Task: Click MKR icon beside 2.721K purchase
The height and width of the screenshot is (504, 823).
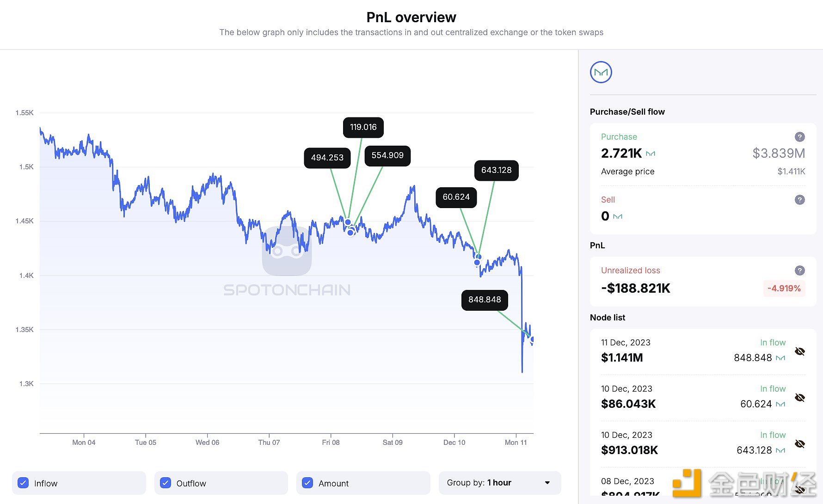Action: 651,154
